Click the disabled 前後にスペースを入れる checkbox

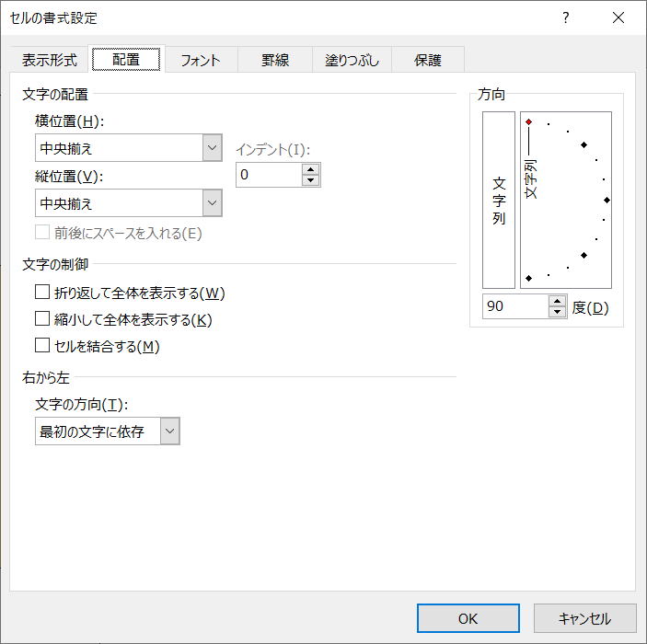point(42,232)
